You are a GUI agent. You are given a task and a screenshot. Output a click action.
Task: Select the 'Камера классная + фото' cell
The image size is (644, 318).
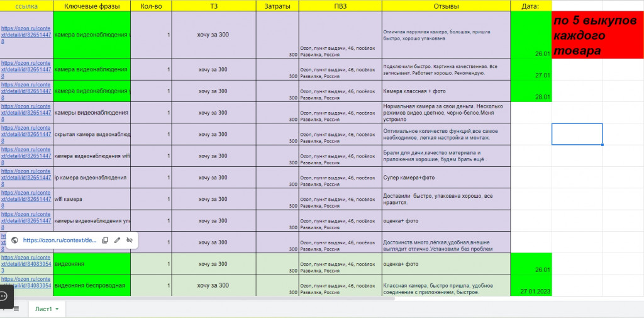tap(446, 91)
